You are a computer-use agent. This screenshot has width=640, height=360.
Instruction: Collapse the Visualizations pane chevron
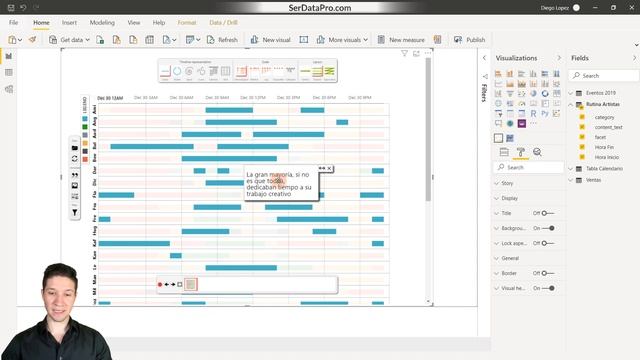coord(559,58)
